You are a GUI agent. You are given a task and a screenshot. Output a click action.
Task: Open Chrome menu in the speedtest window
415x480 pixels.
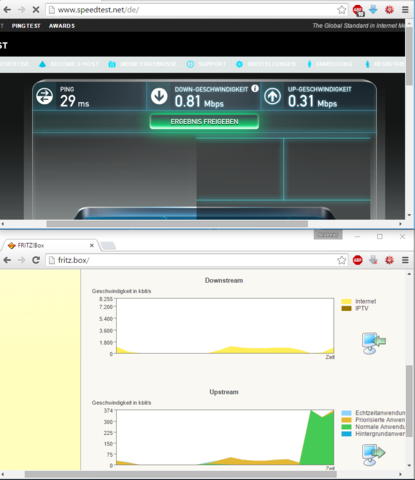click(x=405, y=10)
